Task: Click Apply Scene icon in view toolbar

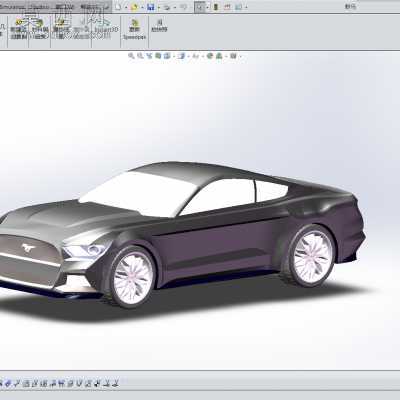Action: (219, 56)
